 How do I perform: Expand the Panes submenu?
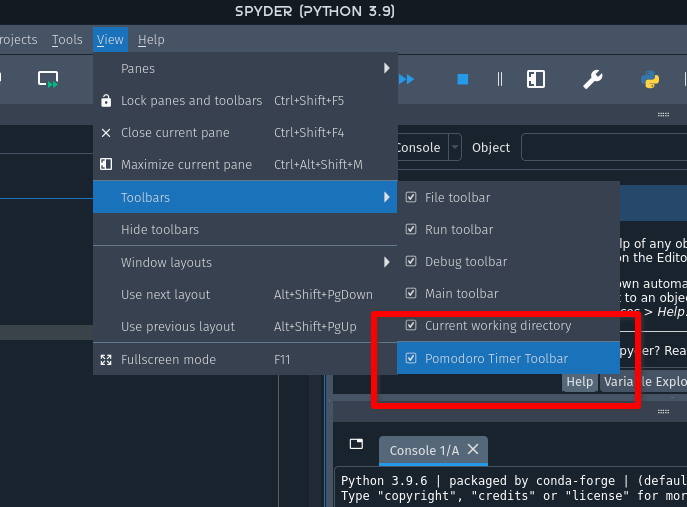[x=245, y=68]
